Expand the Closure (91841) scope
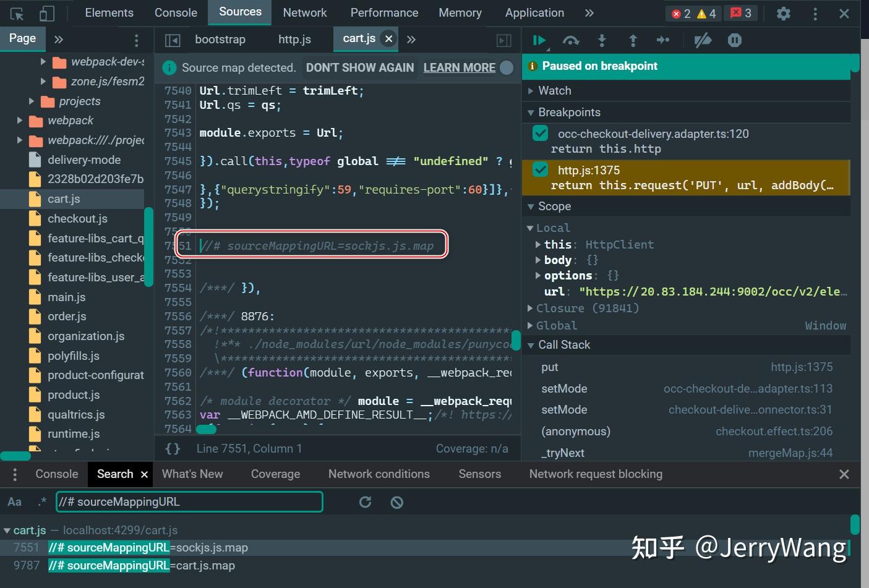Viewport: 869px width, 588px height. click(x=530, y=308)
